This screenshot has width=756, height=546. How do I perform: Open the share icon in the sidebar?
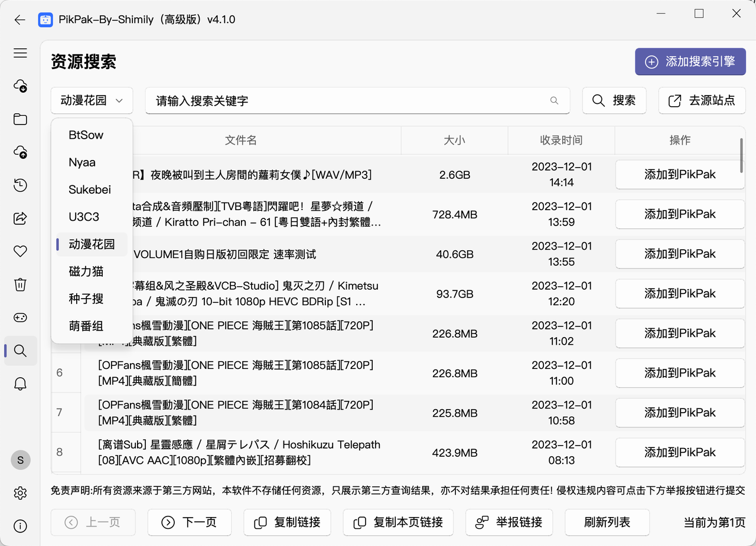coord(20,218)
